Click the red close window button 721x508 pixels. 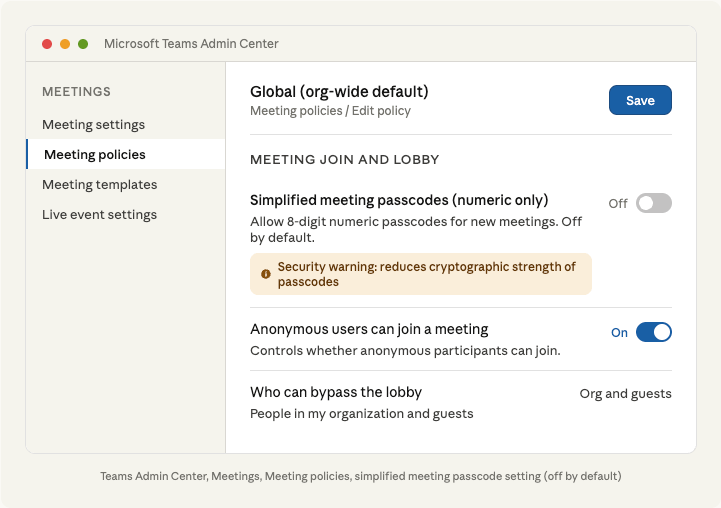pos(47,44)
